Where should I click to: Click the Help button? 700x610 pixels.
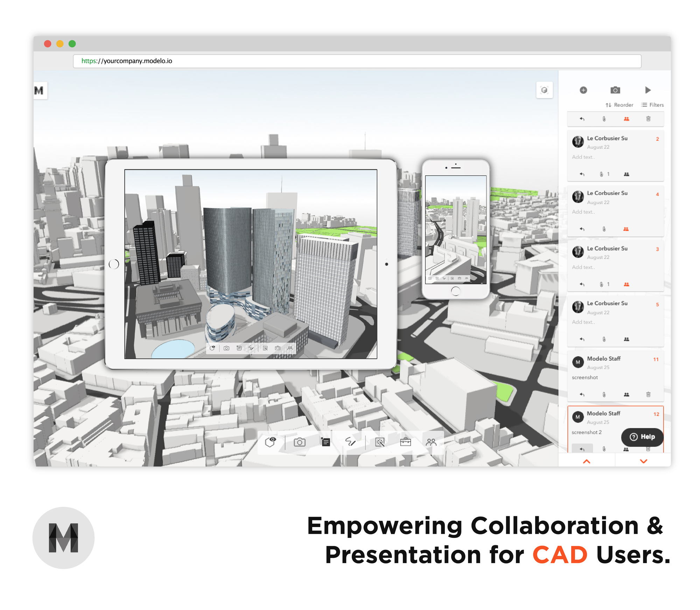(642, 437)
